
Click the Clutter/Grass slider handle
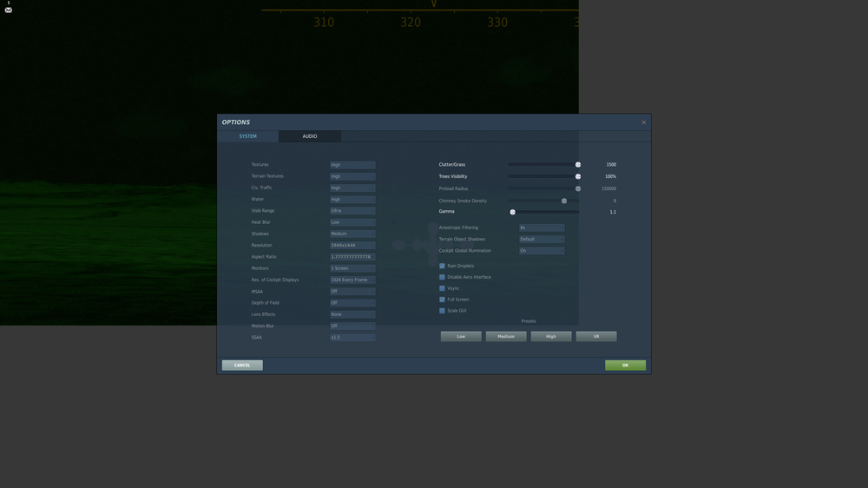click(578, 164)
